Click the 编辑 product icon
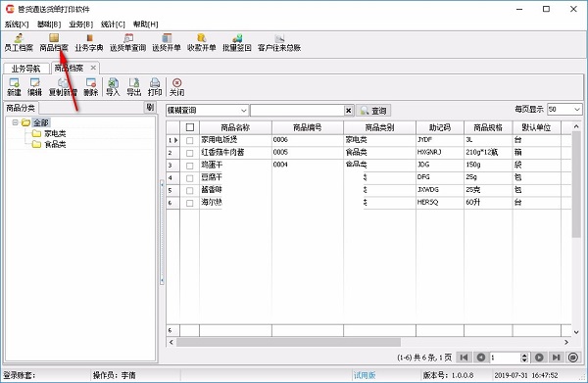The height and width of the screenshot is (383, 588). coord(35,87)
